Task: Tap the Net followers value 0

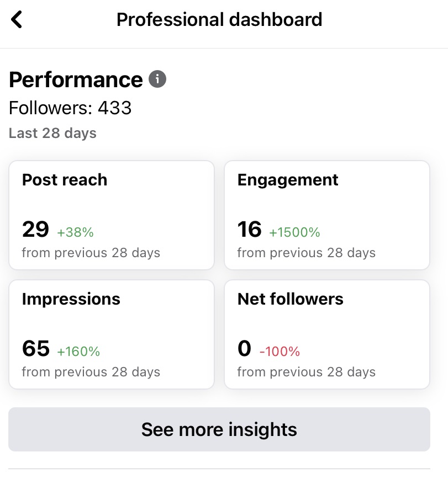Action: tap(244, 349)
